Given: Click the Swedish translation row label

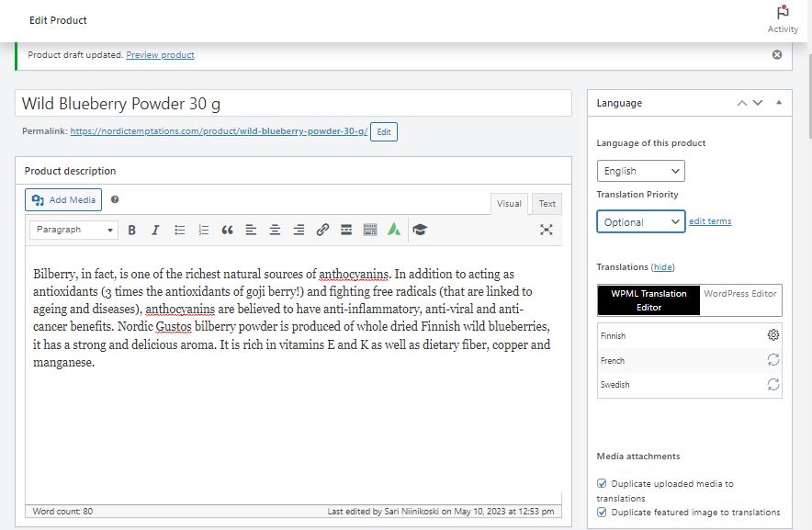Looking at the screenshot, I should pyautogui.click(x=615, y=385).
